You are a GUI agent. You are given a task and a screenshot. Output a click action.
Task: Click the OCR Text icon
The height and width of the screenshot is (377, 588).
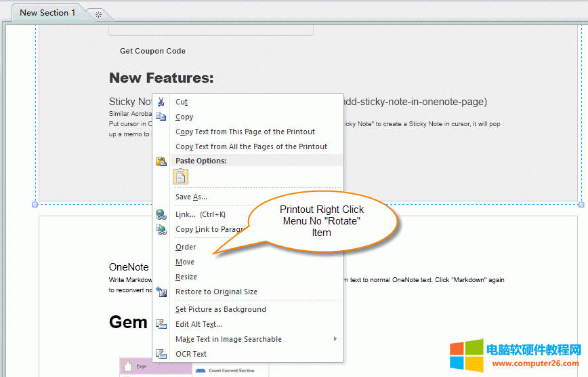(161, 354)
